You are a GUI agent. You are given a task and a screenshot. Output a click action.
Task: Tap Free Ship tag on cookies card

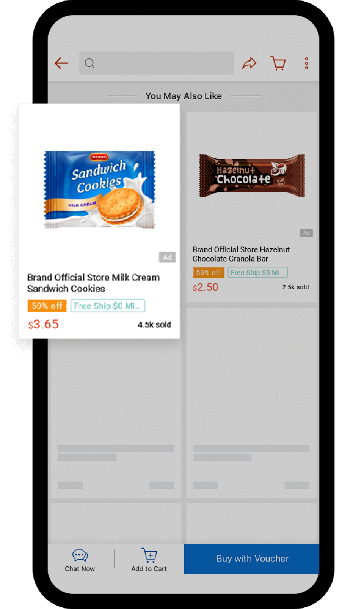[108, 306]
